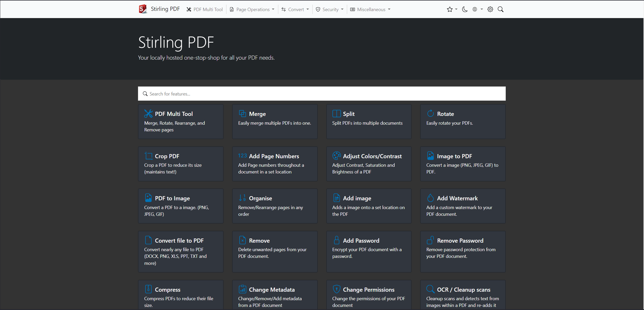Screen dimensions: 644x310
Task: Open the Add image title
Action: click(x=357, y=198)
